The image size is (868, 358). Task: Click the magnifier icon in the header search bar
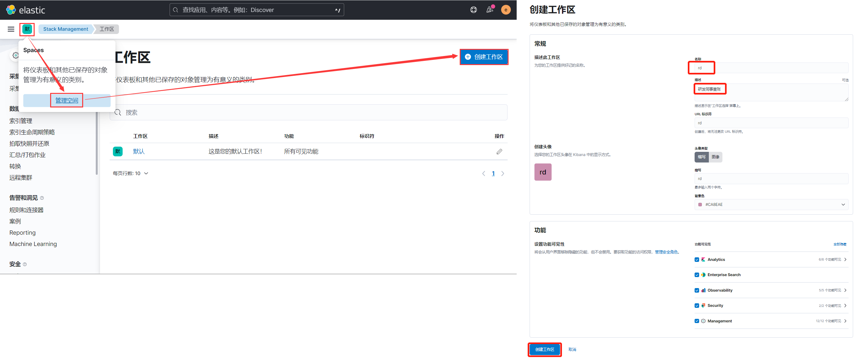(176, 10)
